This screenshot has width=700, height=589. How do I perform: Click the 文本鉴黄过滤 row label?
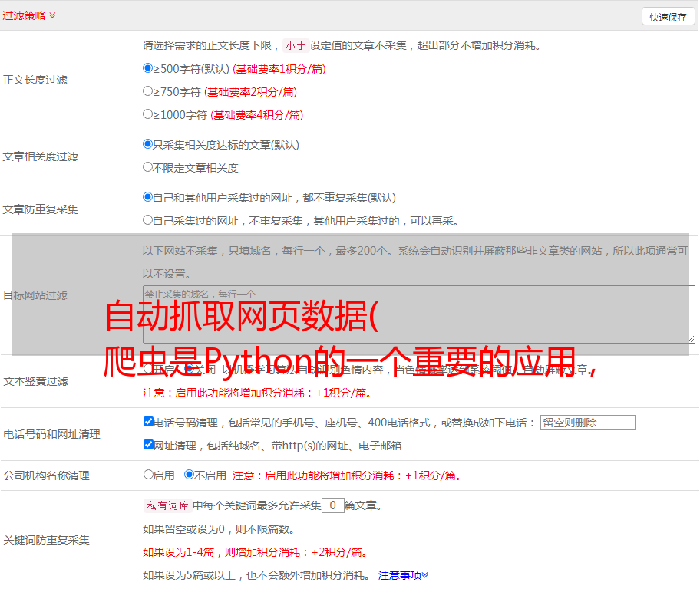[36, 381]
